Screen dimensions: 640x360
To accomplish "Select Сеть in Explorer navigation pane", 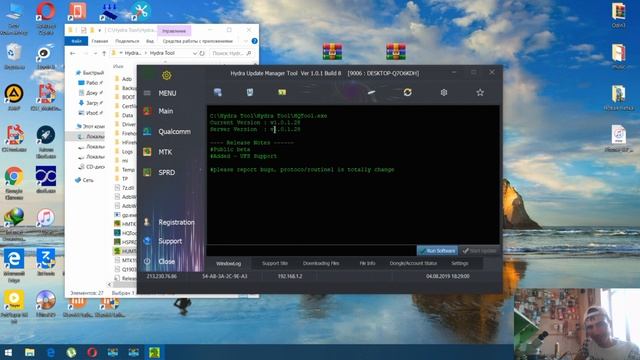I will click(84, 180).
